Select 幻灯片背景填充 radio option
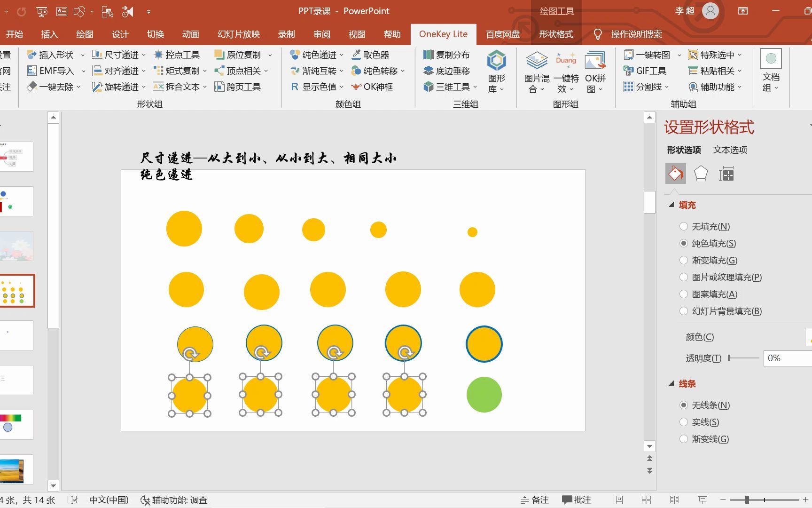The width and height of the screenshot is (812, 508). click(684, 311)
